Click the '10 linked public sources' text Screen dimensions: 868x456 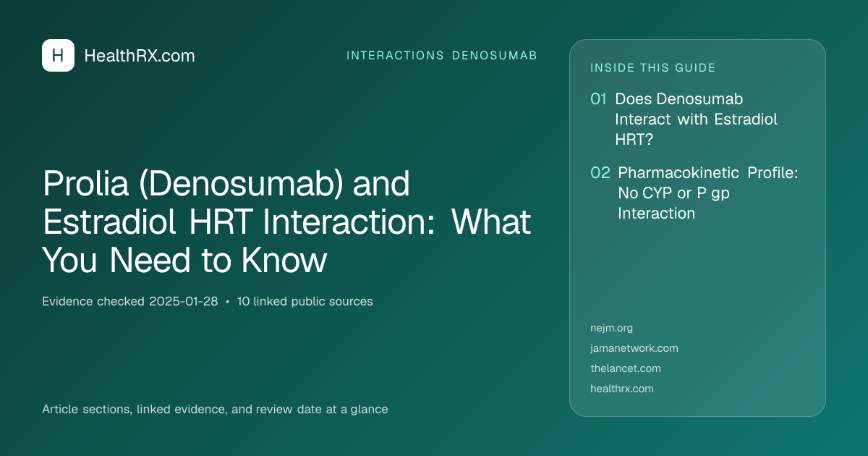click(305, 301)
